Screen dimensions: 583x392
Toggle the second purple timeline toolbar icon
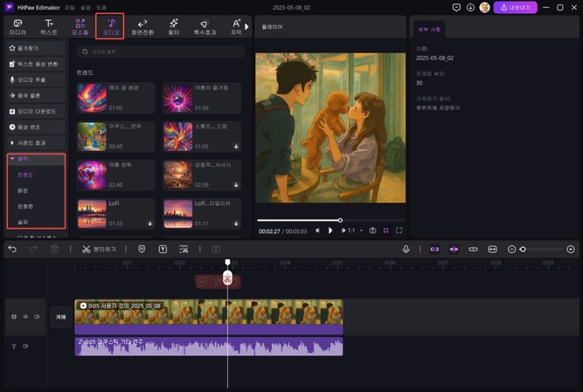point(454,249)
